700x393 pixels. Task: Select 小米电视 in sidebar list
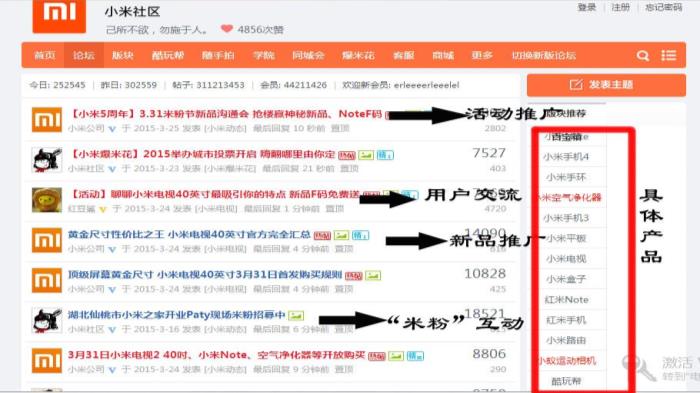pyautogui.click(x=566, y=259)
